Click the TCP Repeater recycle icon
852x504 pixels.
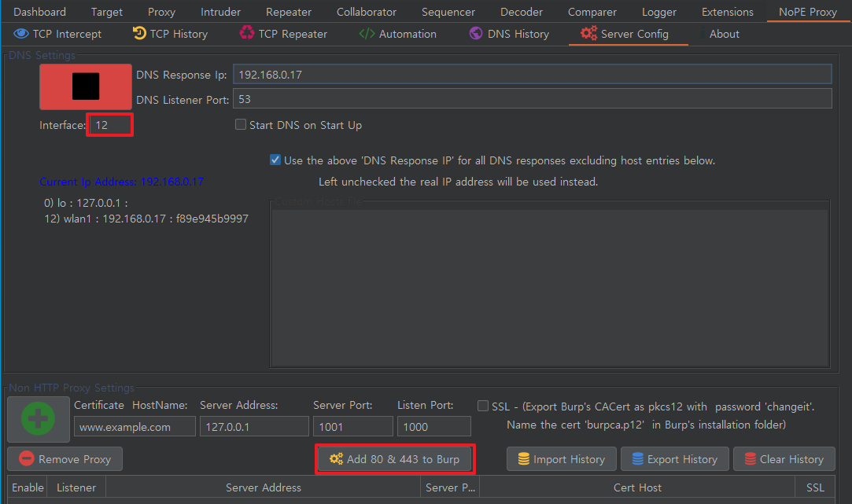[x=247, y=33]
